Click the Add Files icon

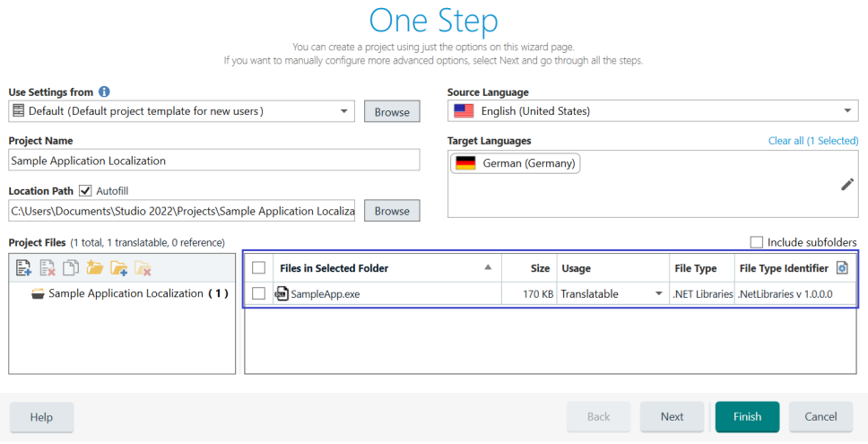pos(23,268)
